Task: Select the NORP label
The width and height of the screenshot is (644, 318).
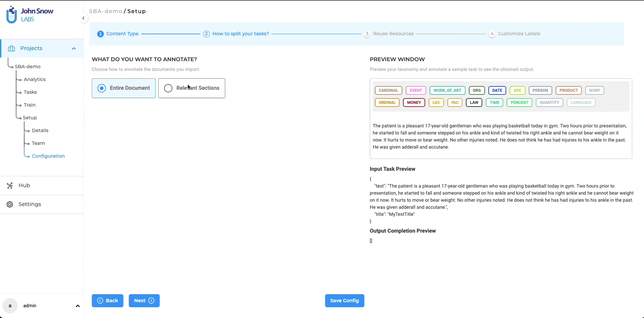Action: (x=595, y=90)
